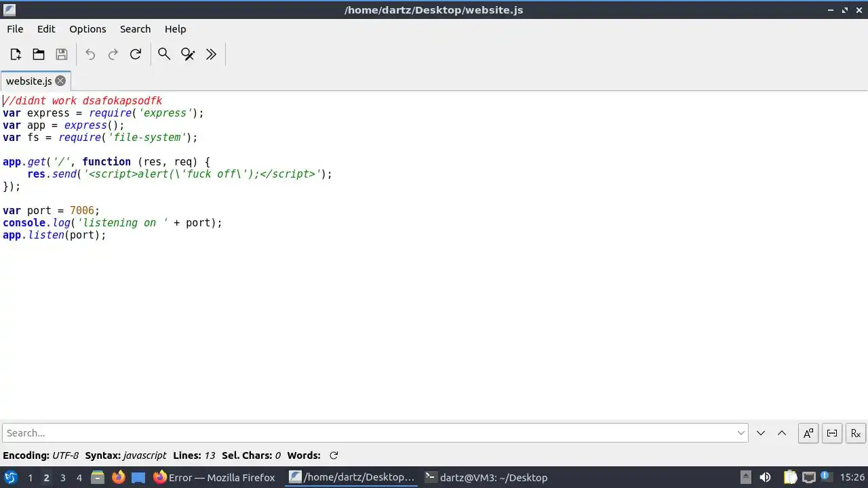Jump to the previous search match
Screen dimensions: 868x488
(x=782, y=433)
